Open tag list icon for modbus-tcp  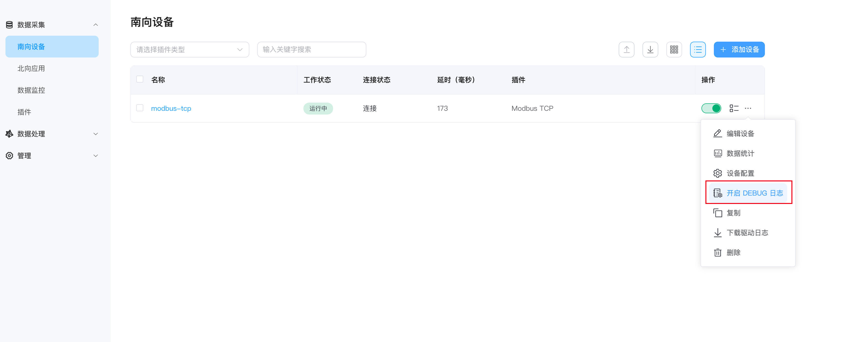coord(734,108)
